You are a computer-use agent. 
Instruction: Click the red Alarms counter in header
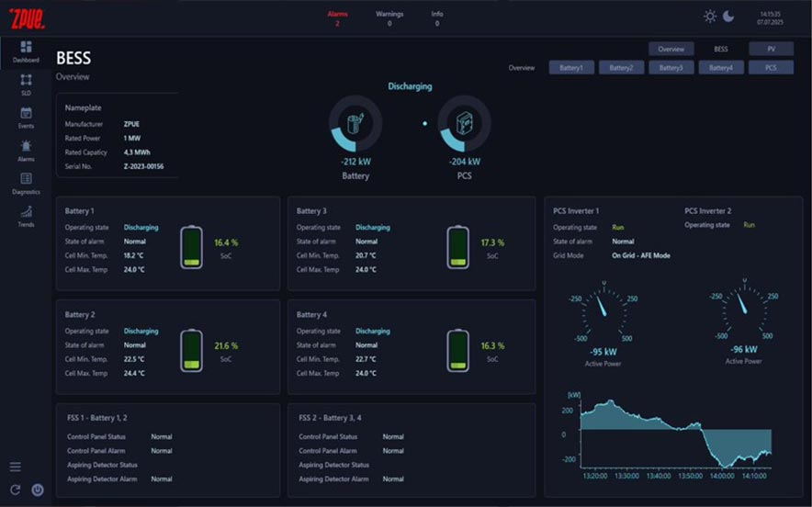click(x=338, y=18)
